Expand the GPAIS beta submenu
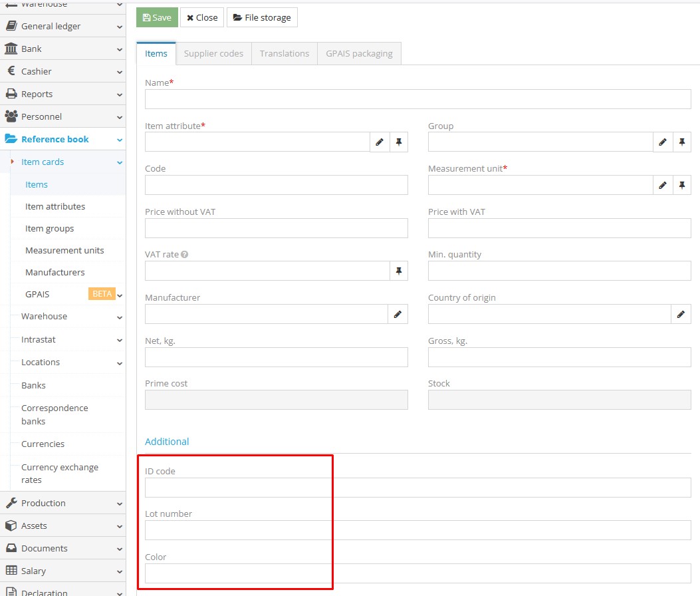 (120, 295)
